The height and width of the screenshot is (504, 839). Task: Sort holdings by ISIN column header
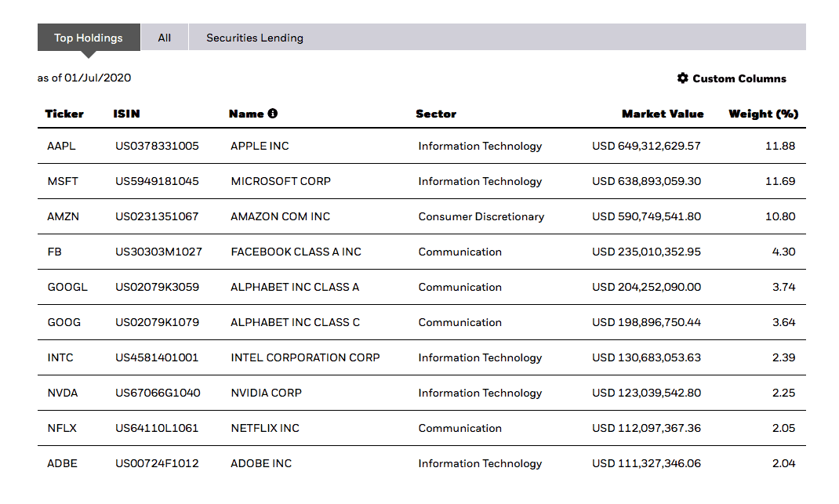pos(127,114)
